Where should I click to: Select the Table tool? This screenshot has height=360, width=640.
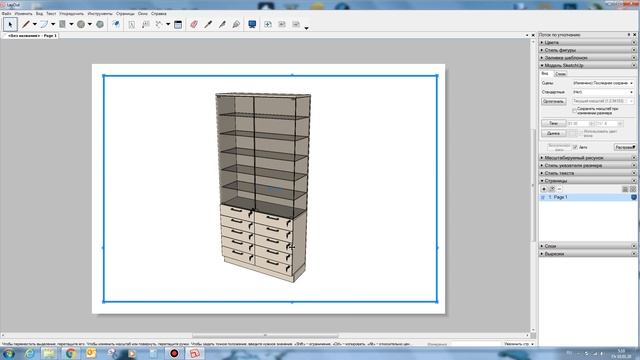(178, 24)
